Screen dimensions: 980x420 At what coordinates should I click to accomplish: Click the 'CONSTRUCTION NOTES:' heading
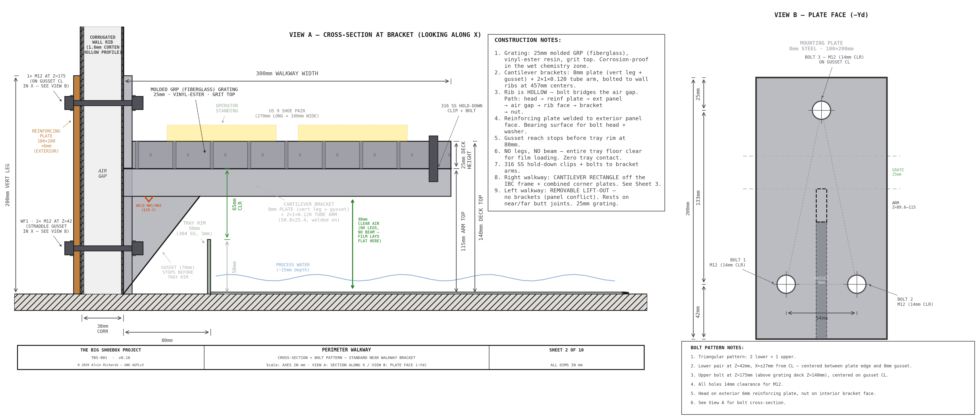pos(528,40)
